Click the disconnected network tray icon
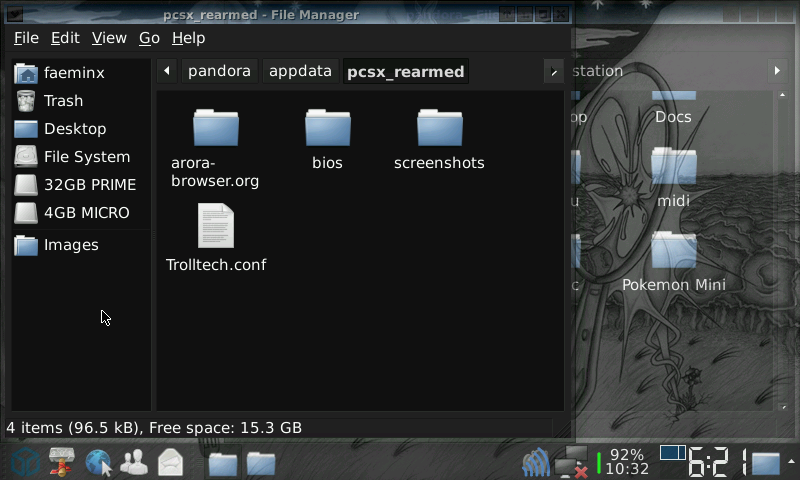Image resolution: width=800 pixels, height=480 pixels. [x=571, y=462]
